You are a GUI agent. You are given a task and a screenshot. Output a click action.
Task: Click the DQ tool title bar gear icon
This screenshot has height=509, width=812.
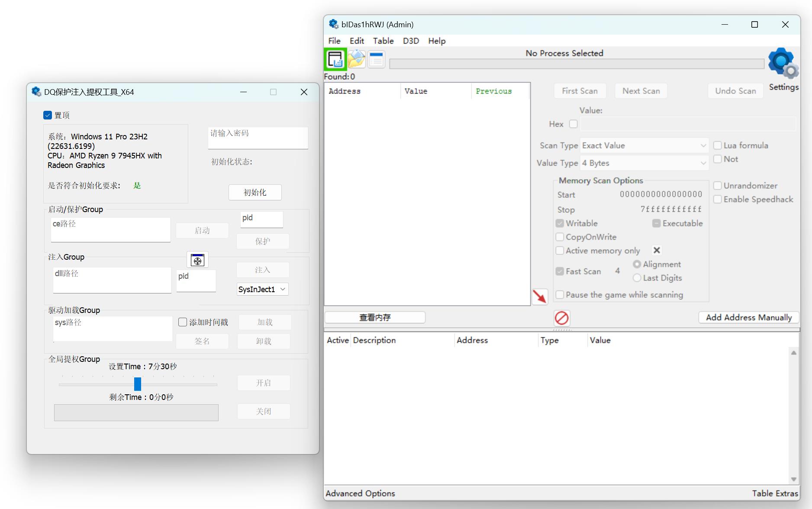pos(36,91)
